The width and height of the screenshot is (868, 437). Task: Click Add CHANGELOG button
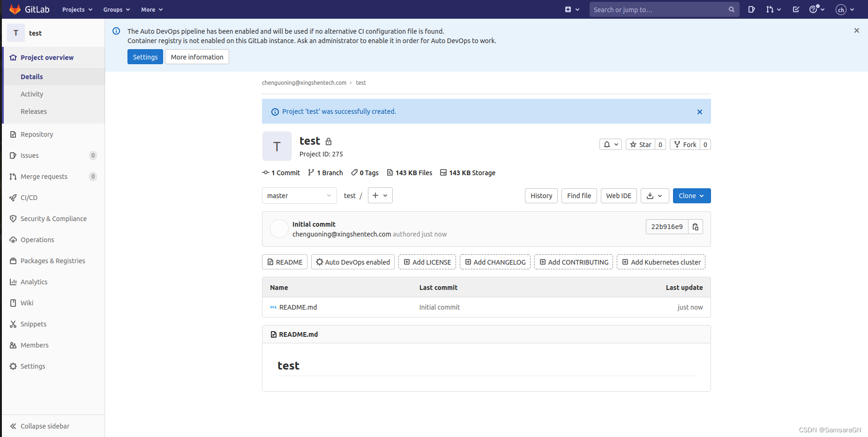[495, 262]
